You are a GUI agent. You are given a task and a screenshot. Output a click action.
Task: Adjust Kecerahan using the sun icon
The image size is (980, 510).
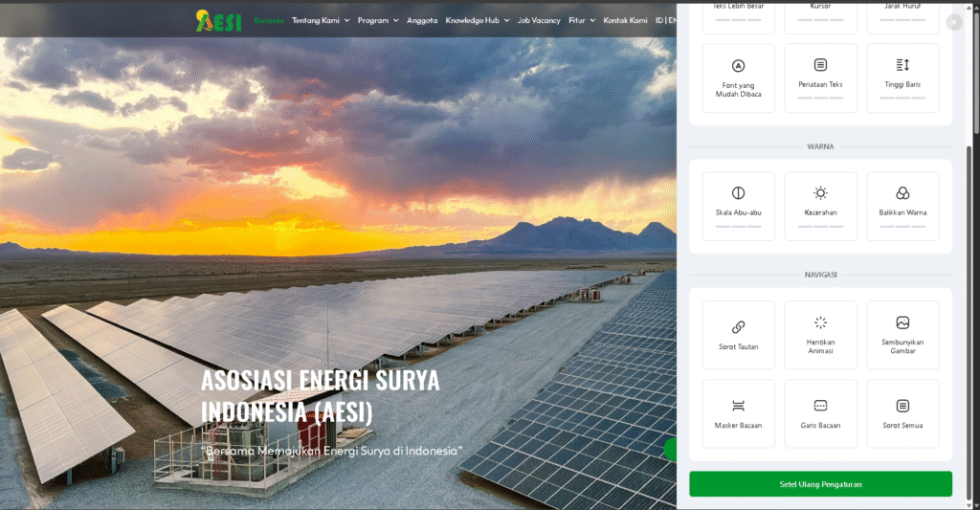[820, 193]
